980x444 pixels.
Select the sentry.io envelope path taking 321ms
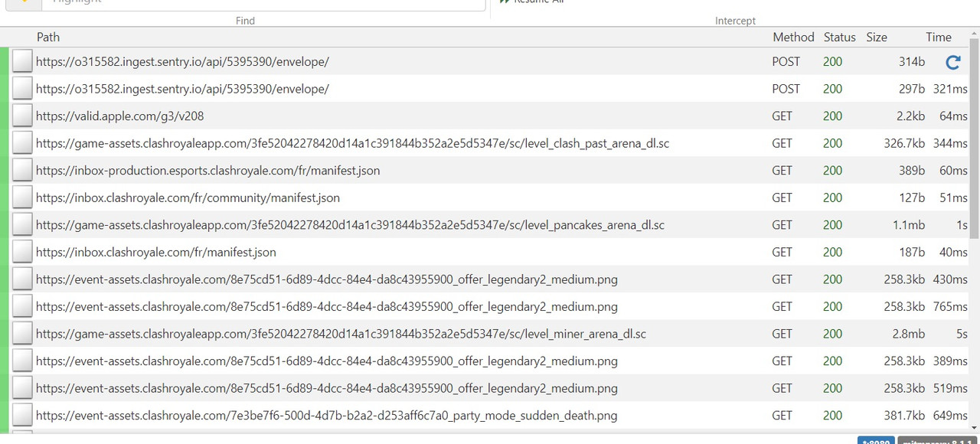pos(182,89)
